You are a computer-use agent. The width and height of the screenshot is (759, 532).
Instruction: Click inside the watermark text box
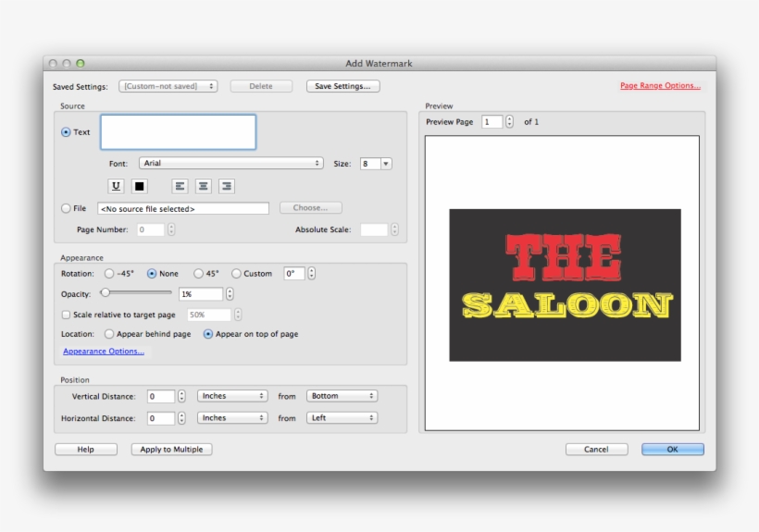178,132
